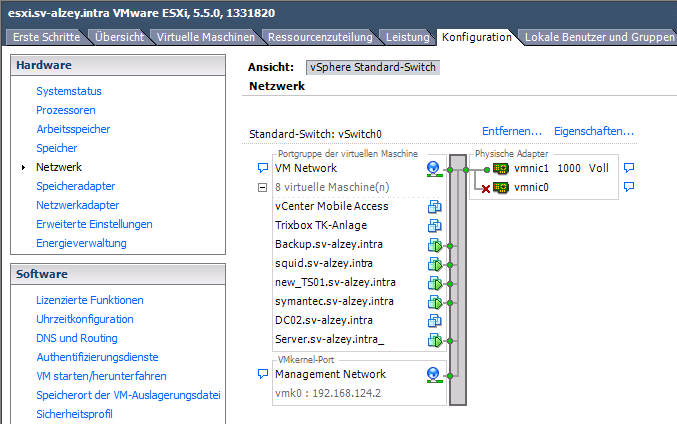Open Authentifizierungsdienste

[97, 357]
